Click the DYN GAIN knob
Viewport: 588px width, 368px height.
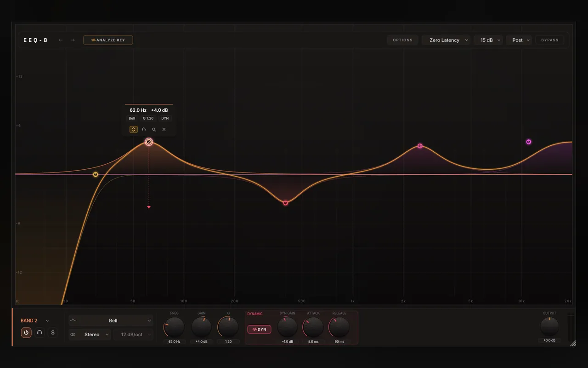[x=288, y=327]
